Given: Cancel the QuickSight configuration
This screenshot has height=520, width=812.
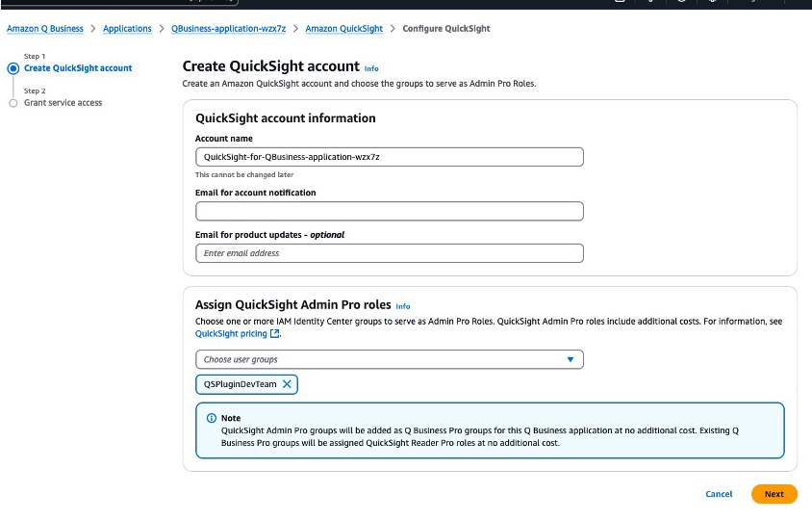Looking at the screenshot, I should click(x=719, y=494).
